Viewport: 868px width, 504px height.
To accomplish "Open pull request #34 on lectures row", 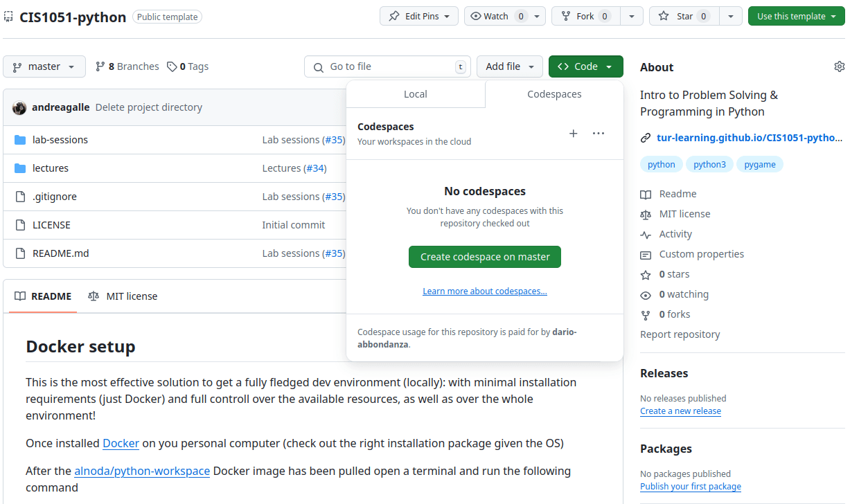I will pos(315,168).
